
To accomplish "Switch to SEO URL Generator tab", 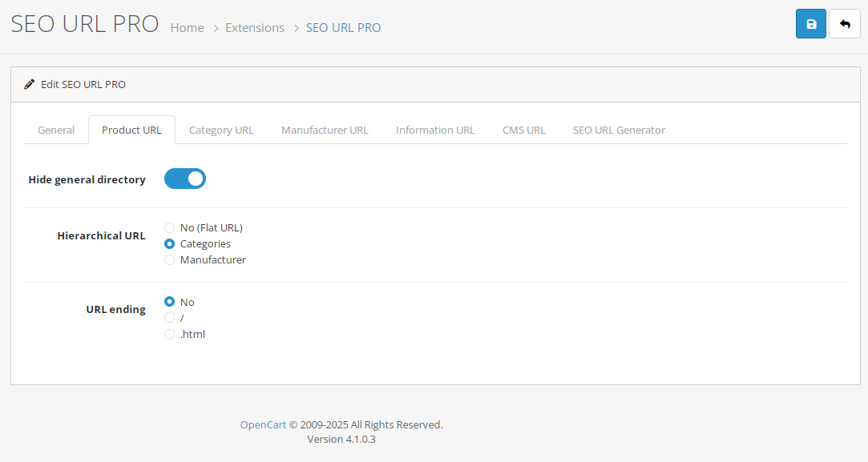I will click(x=619, y=130).
